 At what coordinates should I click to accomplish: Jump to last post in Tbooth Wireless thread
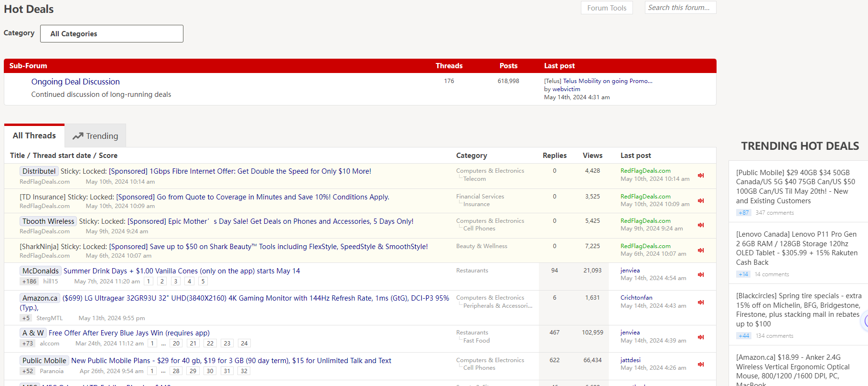[x=701, y=225]
